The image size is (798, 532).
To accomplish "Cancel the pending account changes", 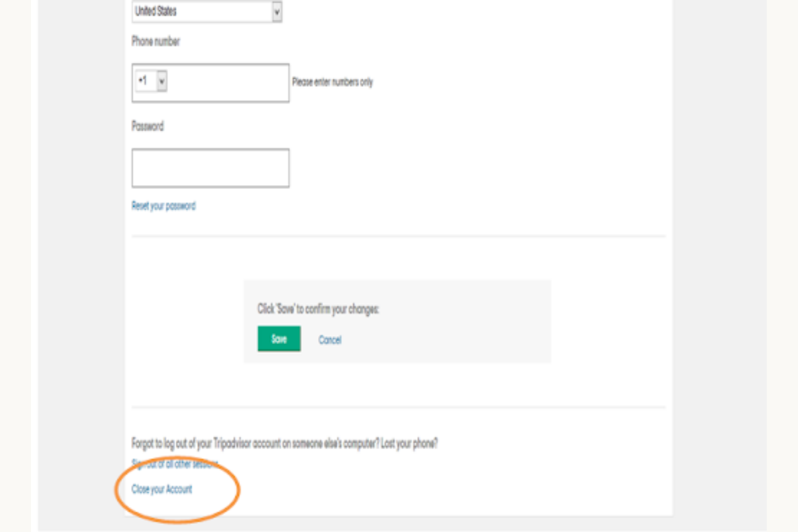I will pyautogui.click(x=330, y=340).
